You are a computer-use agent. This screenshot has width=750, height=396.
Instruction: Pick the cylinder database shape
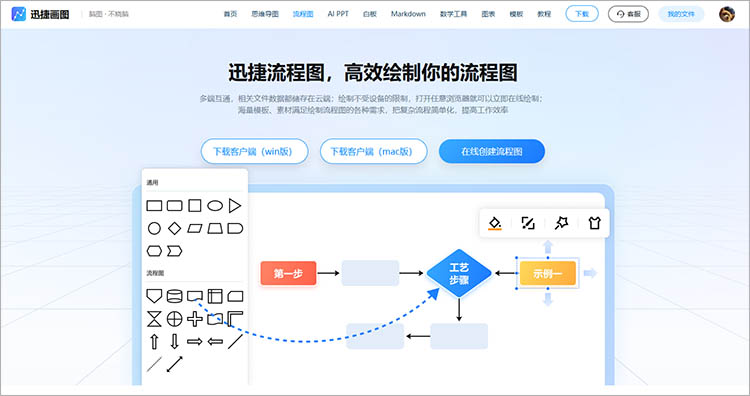(175, 296)
